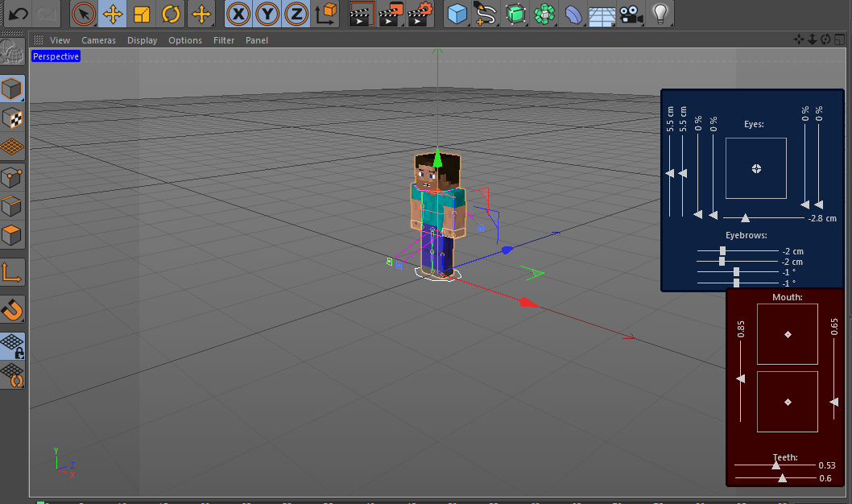Viewport: 852px width, 504px height.
Task: Add a Light with the bulb icon
Action: (x=660, y=14)
